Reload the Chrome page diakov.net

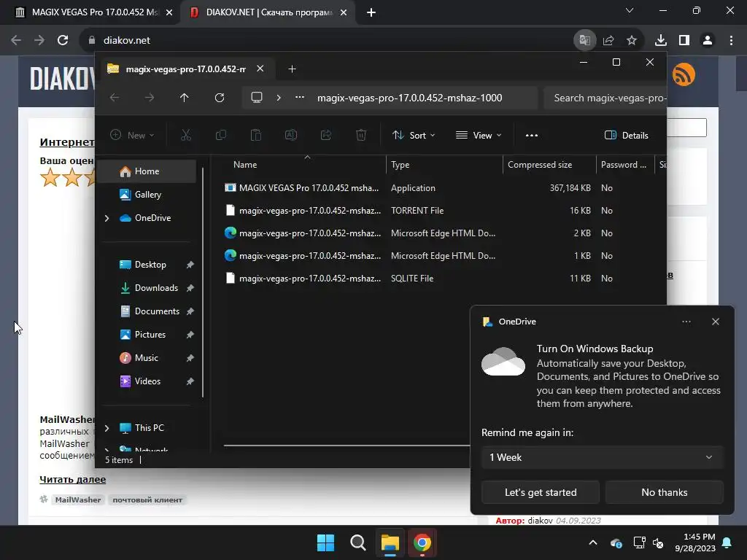coord(63,41)
